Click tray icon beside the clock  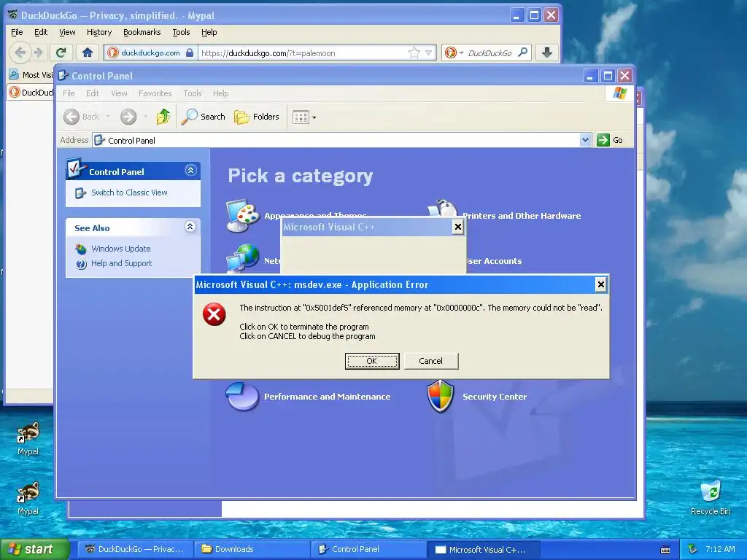coord(693,549)
